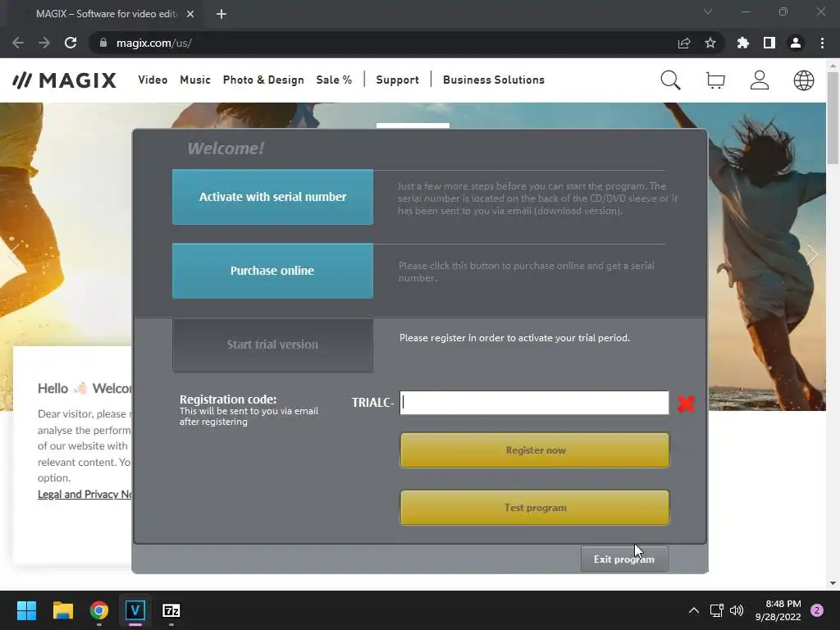Image resolution: width=840 pixels, height=630 pixels.
Task: Open the Music menu
Action: 195,80
